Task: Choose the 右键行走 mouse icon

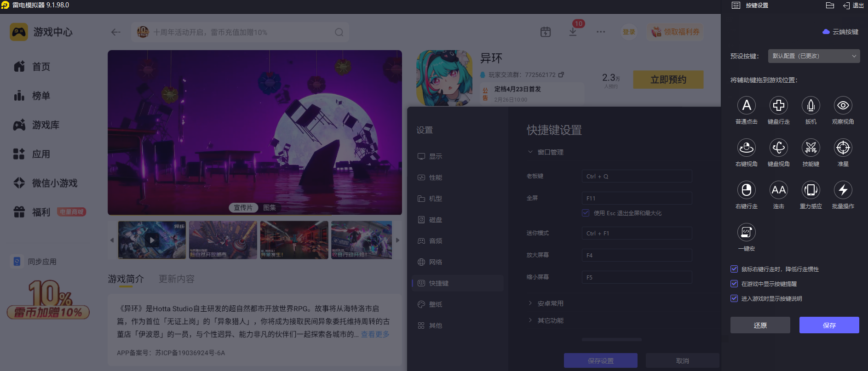Action: click(x=747, y=190)
